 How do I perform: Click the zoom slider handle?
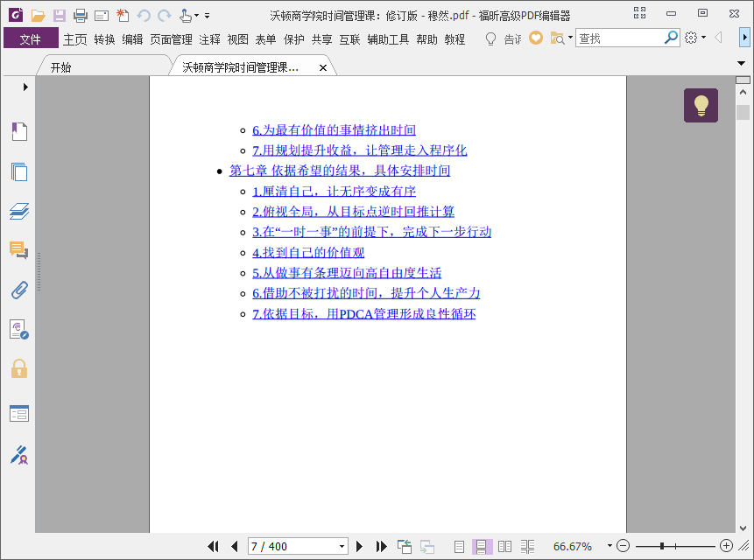point(662,546)
